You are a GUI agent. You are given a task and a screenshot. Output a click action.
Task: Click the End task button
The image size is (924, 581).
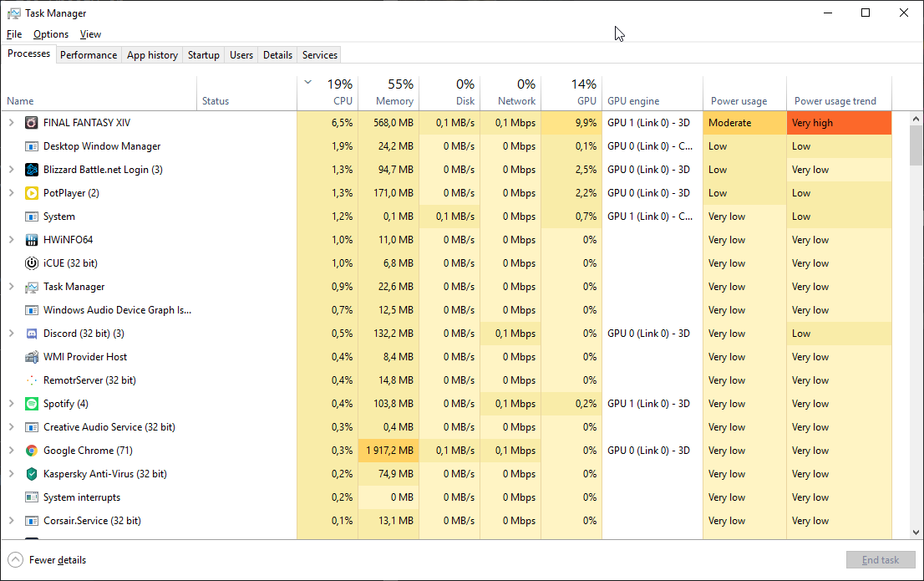pos(881,560)
